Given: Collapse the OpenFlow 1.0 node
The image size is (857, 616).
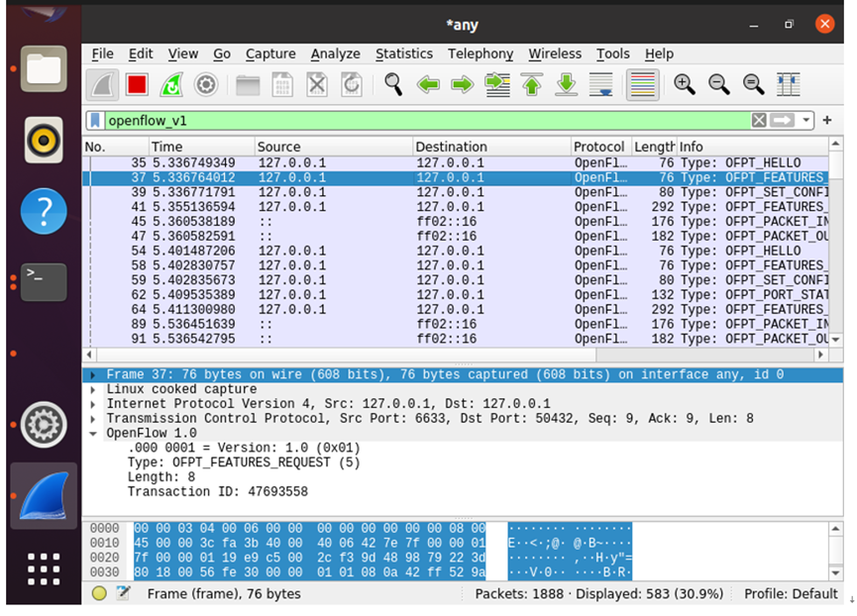Looking at the screenshot, I should click(93, 434).
